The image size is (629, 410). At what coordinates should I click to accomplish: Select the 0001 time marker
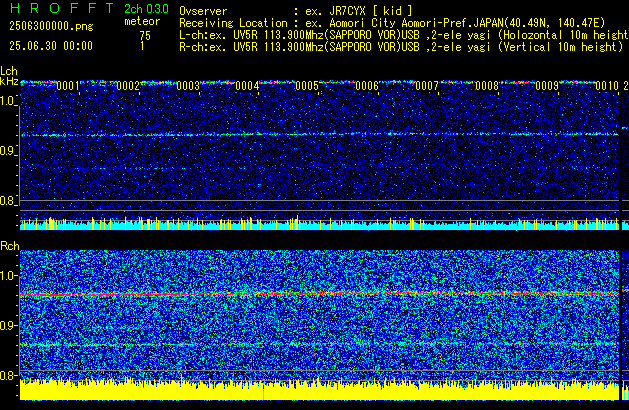(68, 86)
